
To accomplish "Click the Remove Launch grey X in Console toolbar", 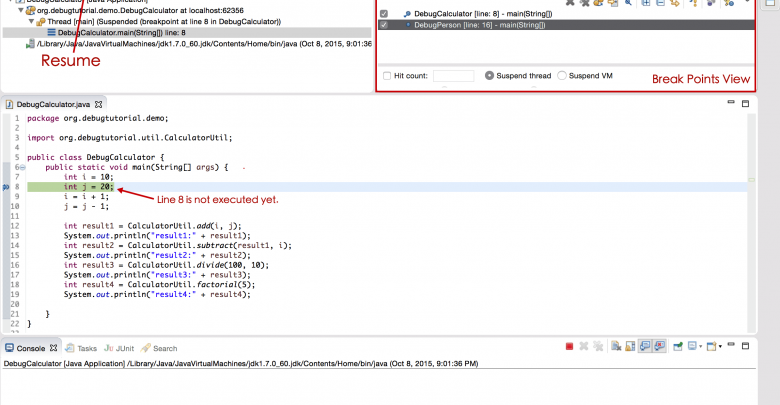I will pos(584,346).
